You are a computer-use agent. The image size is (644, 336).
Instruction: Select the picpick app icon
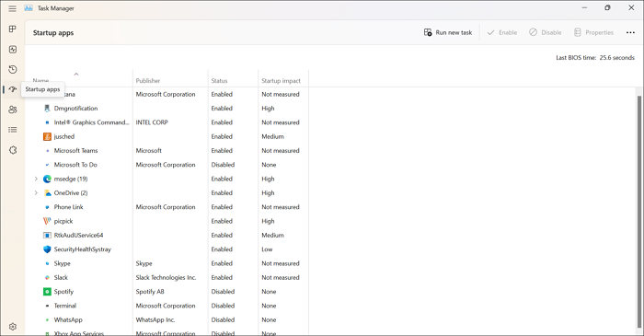(47, 221)
